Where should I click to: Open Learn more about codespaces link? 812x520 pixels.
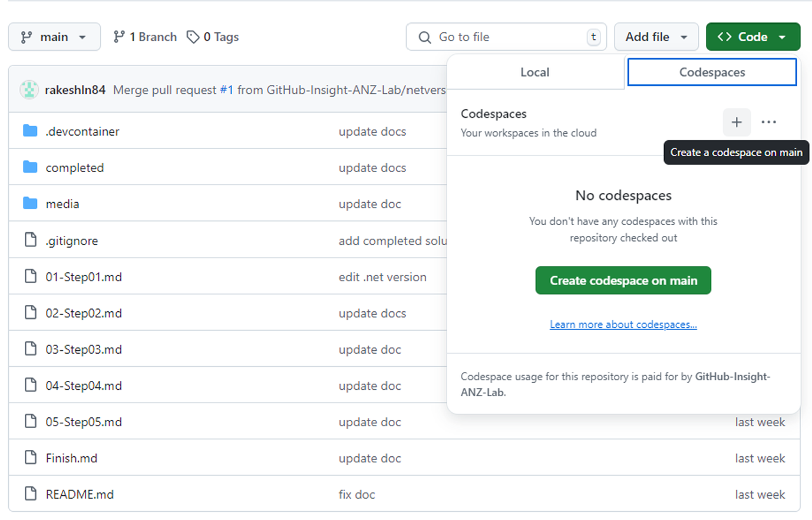(x=623, y=325)
